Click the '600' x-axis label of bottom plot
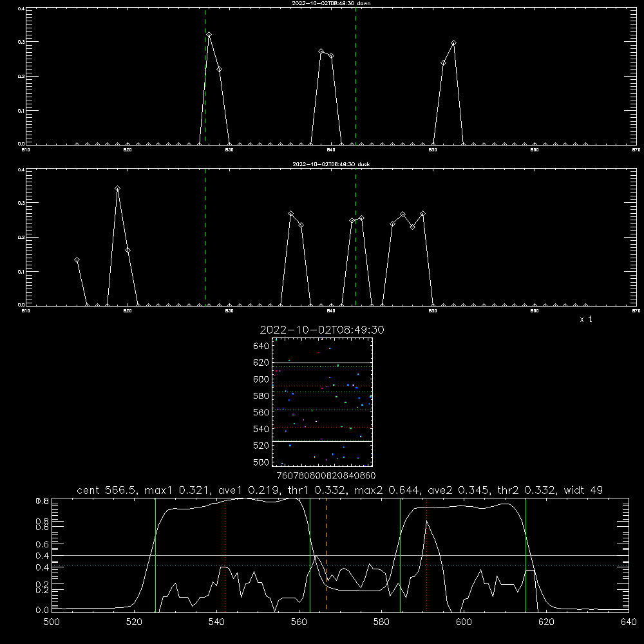Screen dimensions: 644x644 pyautogui.click(x=464, y=622)
